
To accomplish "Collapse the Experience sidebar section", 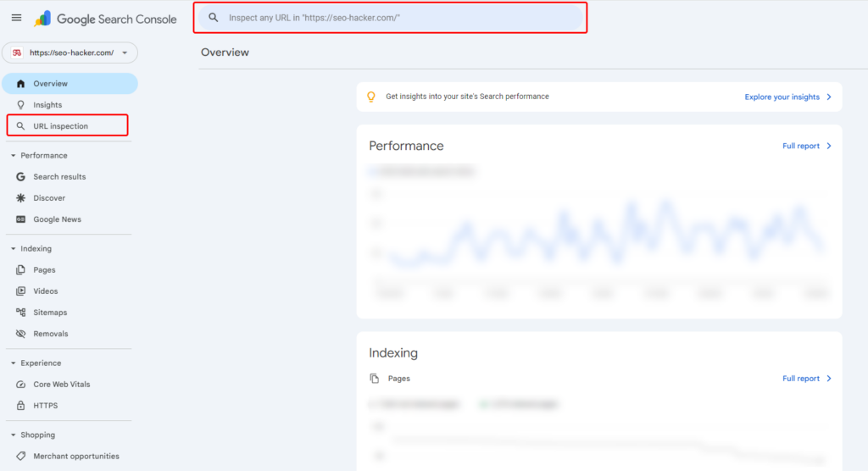I will (14, 363).
